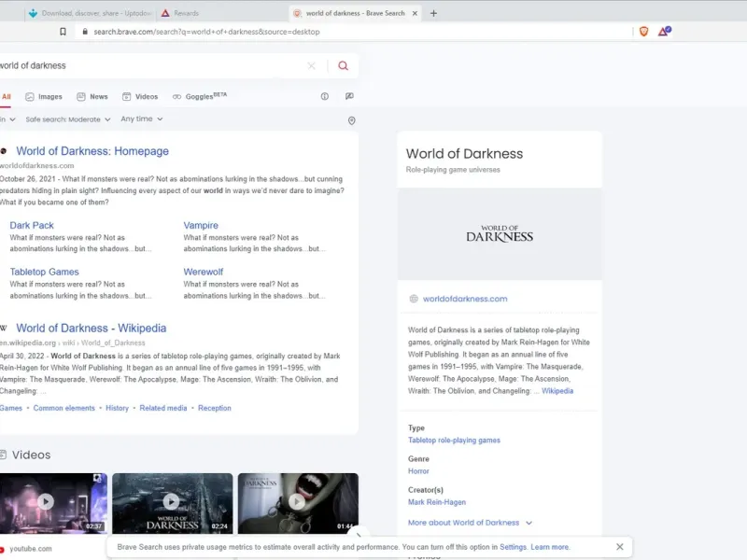The height and width of the screenshot is (560, 747).
Task: Open Settings link in metrics notice
Action: [513, 547]
